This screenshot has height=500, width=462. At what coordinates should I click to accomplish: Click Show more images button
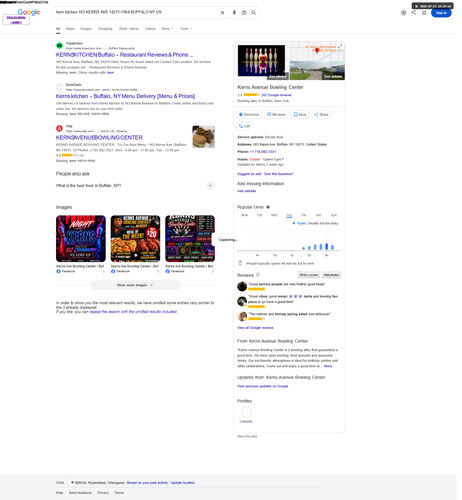point(135,285)
